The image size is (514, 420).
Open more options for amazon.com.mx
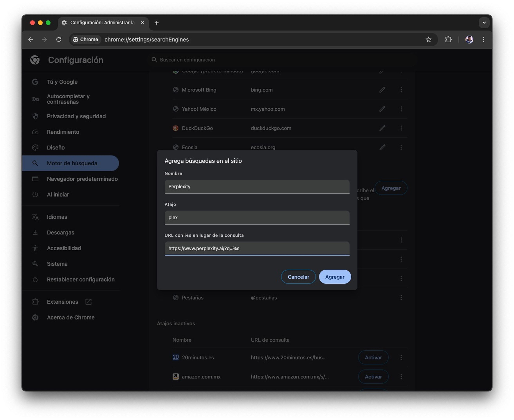point(401,377)
